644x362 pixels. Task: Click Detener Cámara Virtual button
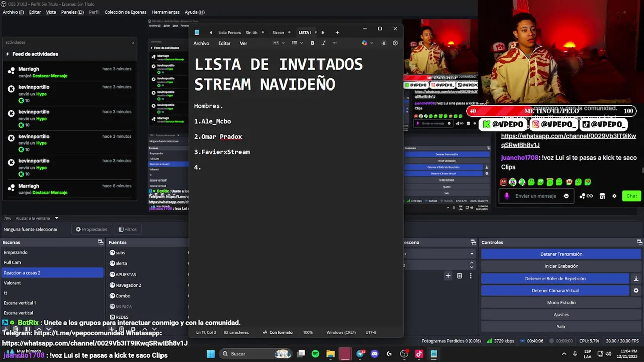pos(555,291)
